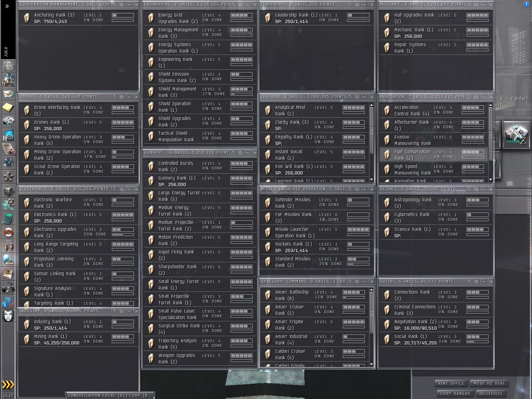The width and height of the screenshot is (532, 399).
Task: Click the Social Rank progress bar
Action: (x=477, y=342)
